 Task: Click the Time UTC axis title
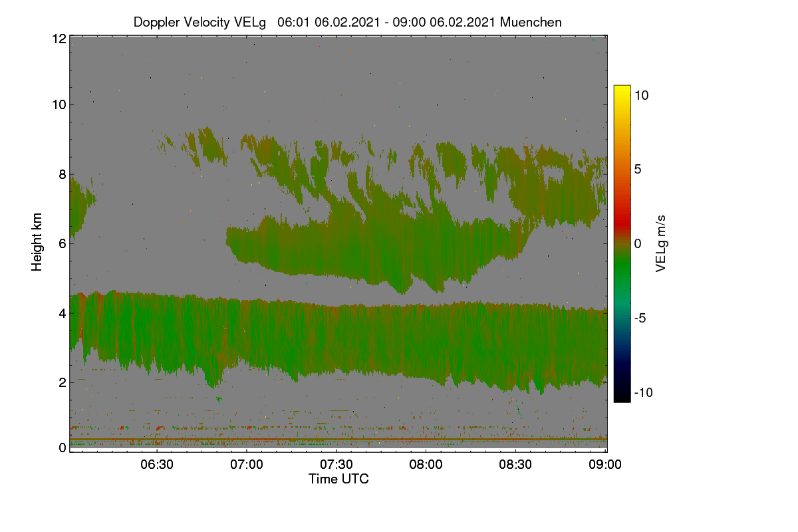coord(338,479)
